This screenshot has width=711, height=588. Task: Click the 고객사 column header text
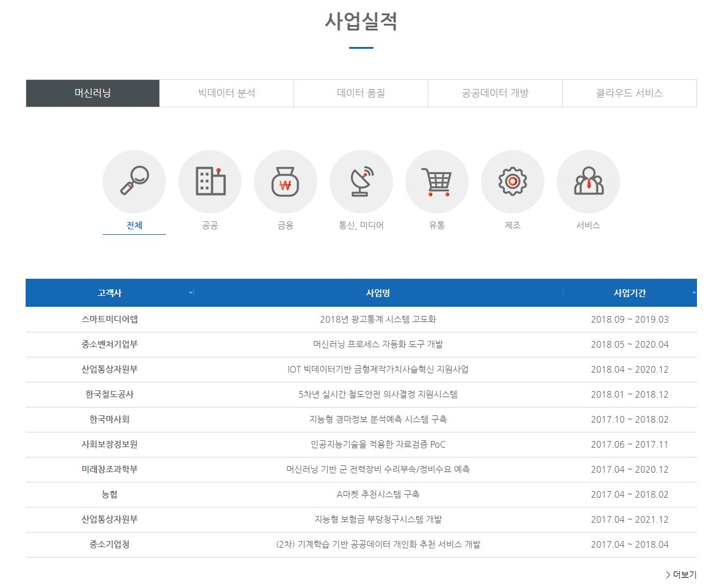110,293
